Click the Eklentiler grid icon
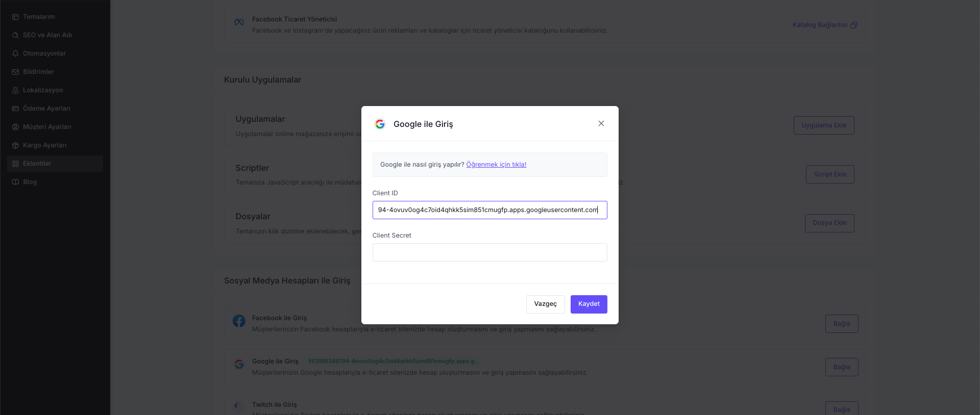Image resolution: width=980 pixels, height=415 pixels. [x=15, y=164]
